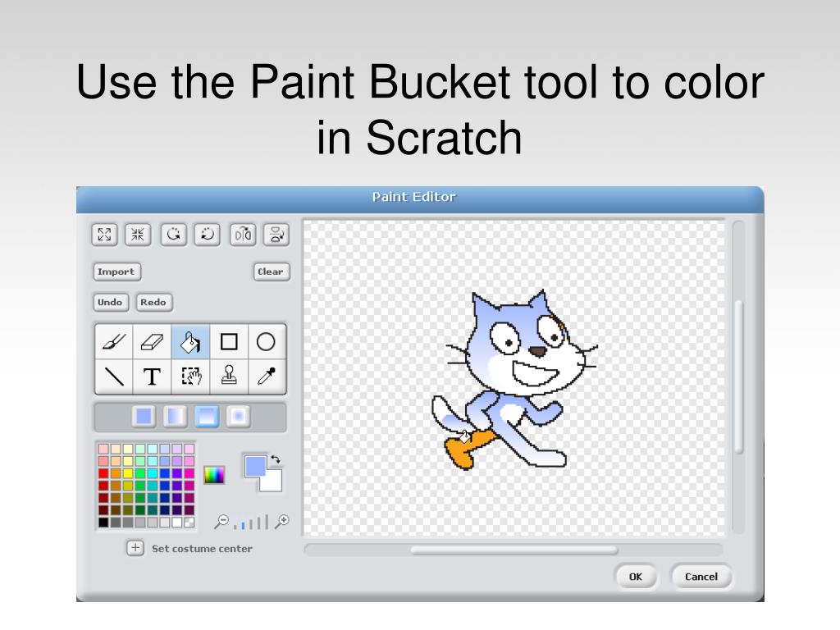Viewport: 840px width, 630px height.
Task: Click the flip horizontally icon
Action: (x=243, y=234)
